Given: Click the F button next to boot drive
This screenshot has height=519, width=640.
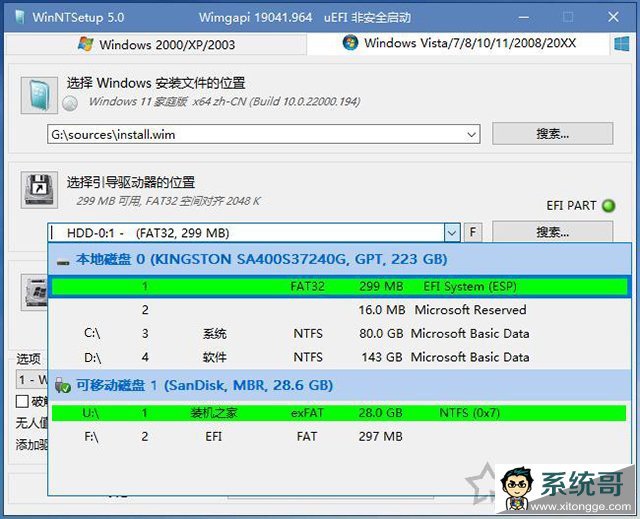Looking at the screenshot, I should (473, 233).
